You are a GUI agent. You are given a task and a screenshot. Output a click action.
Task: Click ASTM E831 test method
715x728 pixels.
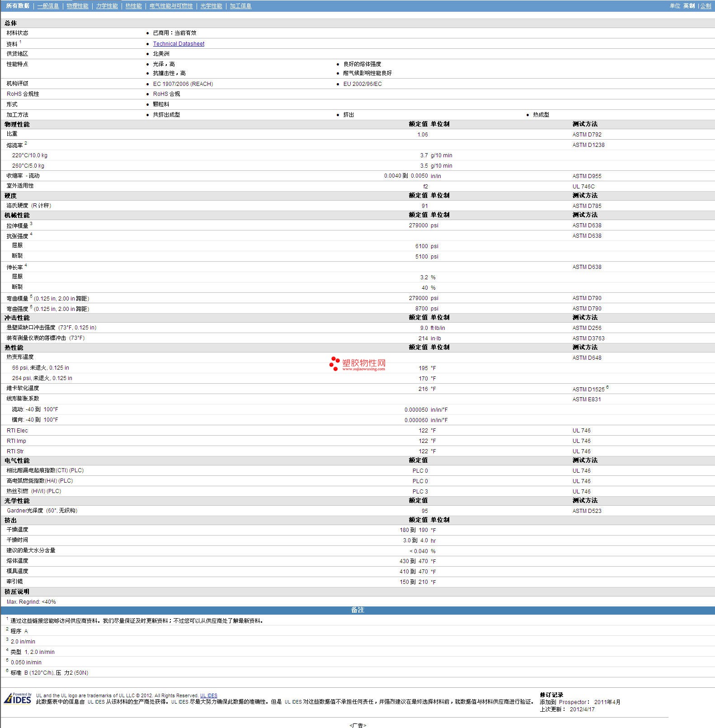[x=586, y=399]
